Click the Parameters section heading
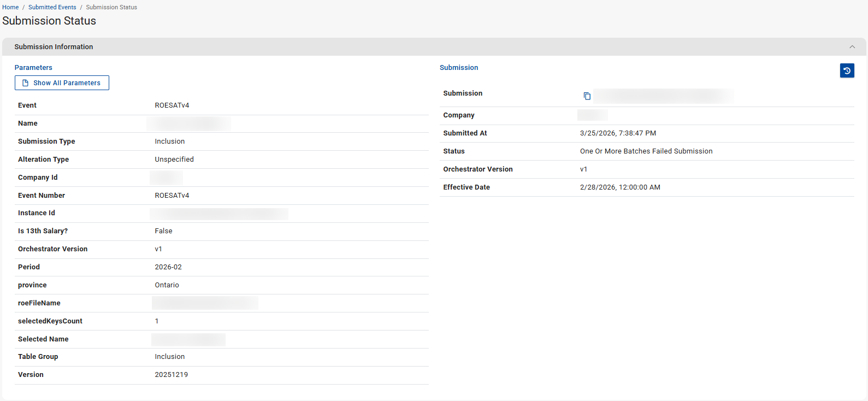868x401 pixels. tap(33, 68)
